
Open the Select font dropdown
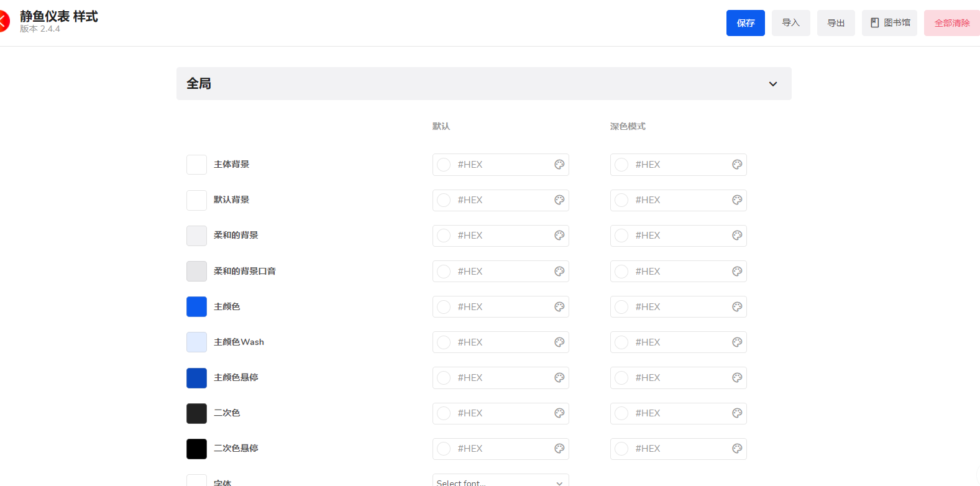(x=500, y=481)
